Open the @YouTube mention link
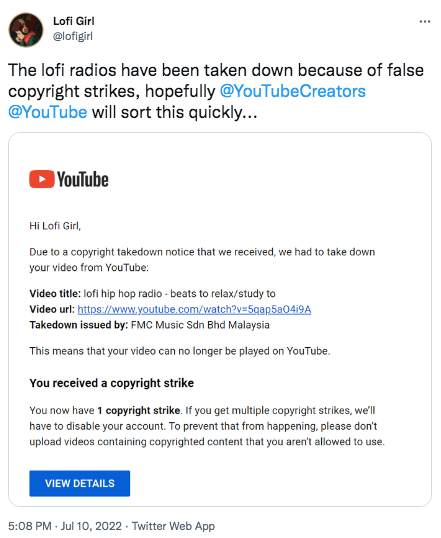Screen dimensions: 441x538 click(x=48, y=112)
